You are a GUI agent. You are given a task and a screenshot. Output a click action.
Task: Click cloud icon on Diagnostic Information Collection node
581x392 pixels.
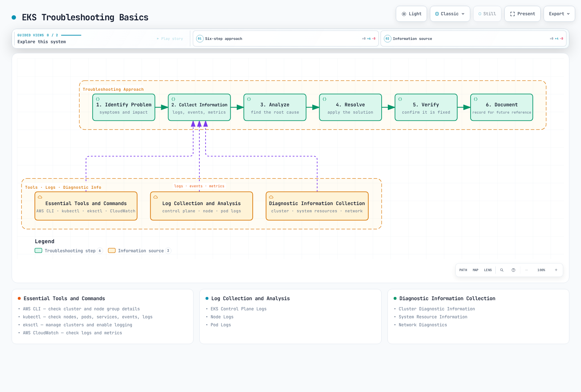pyautogui.click(x=271, y=197)
